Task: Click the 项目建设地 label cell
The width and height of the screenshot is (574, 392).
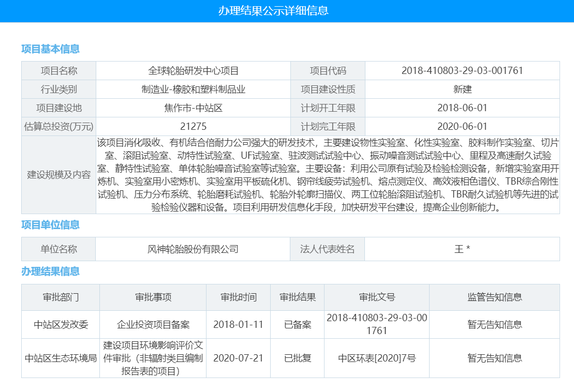Action: coord(58,108)
